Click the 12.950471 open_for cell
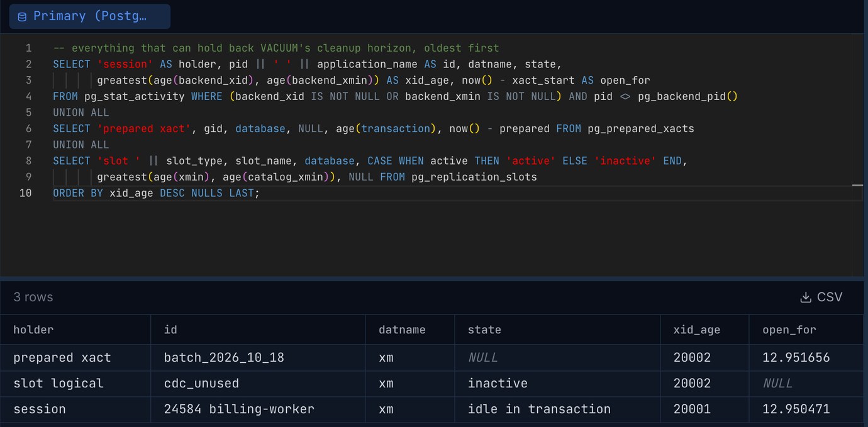 pos(806,409)
